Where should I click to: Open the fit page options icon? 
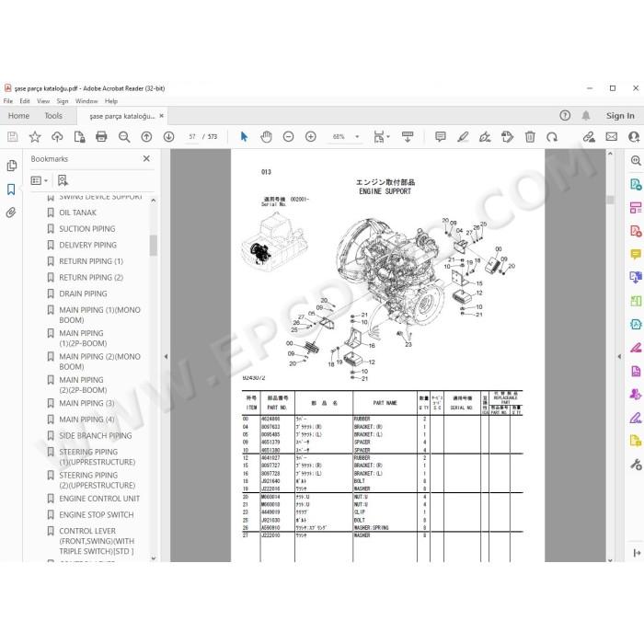(381, 137)
